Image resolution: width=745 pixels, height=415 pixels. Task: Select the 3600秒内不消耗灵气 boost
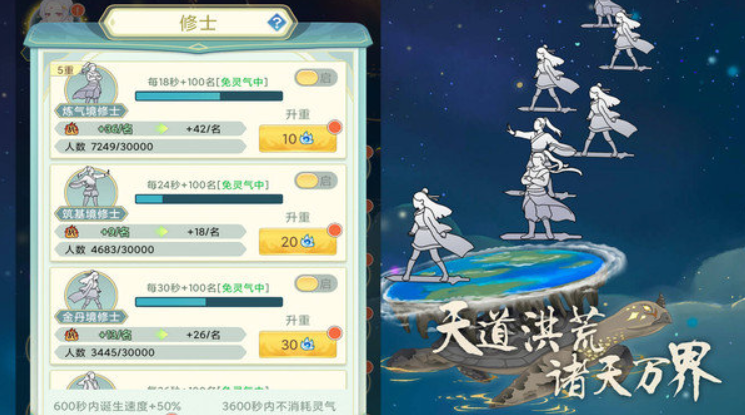(279, 406)
